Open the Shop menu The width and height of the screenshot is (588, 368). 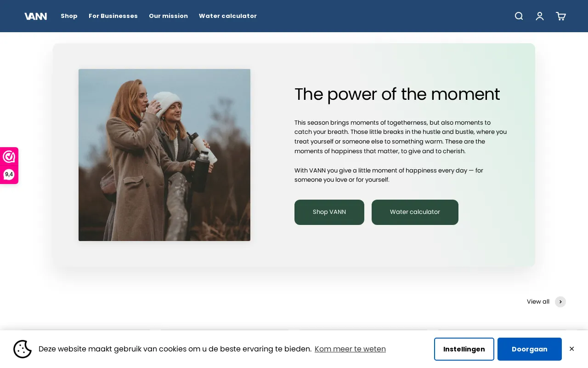69,16
